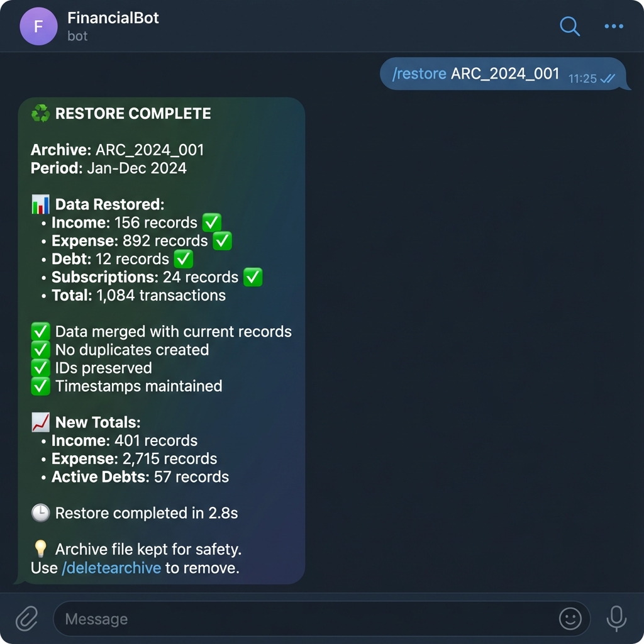The width and height of the screenshot is (644, 644).
Task: Click the clock emoji by Restore completed
Action: point(40,513)
